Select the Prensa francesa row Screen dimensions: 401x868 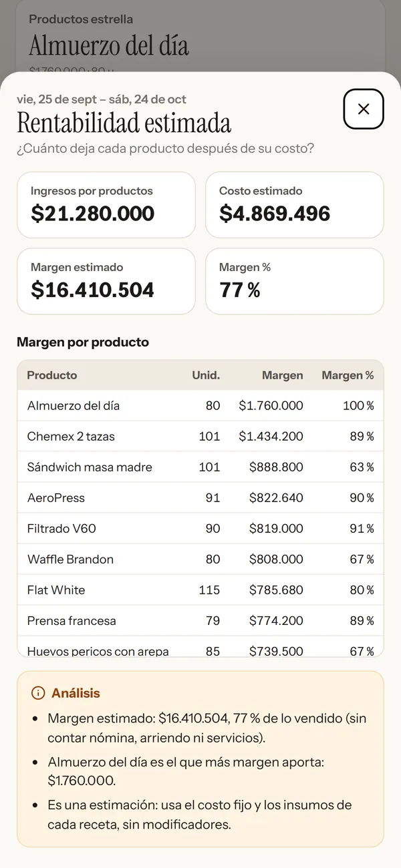pyautogui.click(x=200, y=621)
